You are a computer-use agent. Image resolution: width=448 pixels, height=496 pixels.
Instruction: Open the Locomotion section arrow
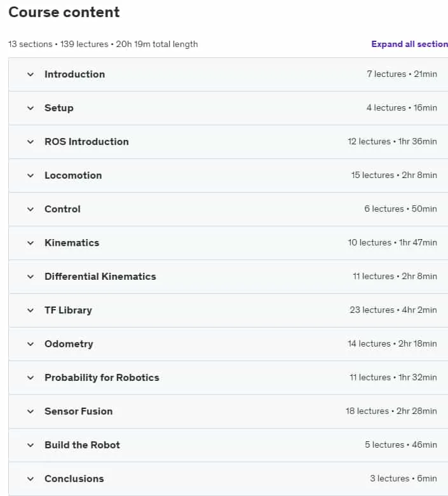click(x=31, y=176)
